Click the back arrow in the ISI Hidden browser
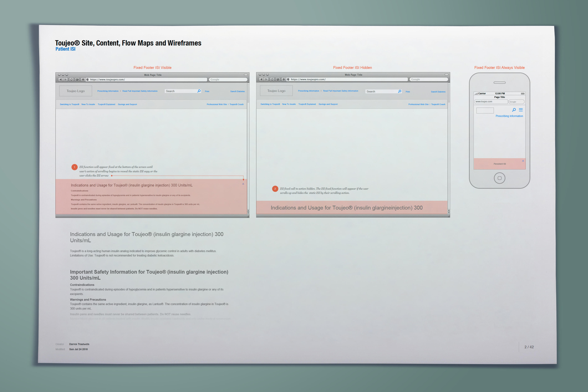The width and height of the screenshot is (588, 392). coord(261,79)
